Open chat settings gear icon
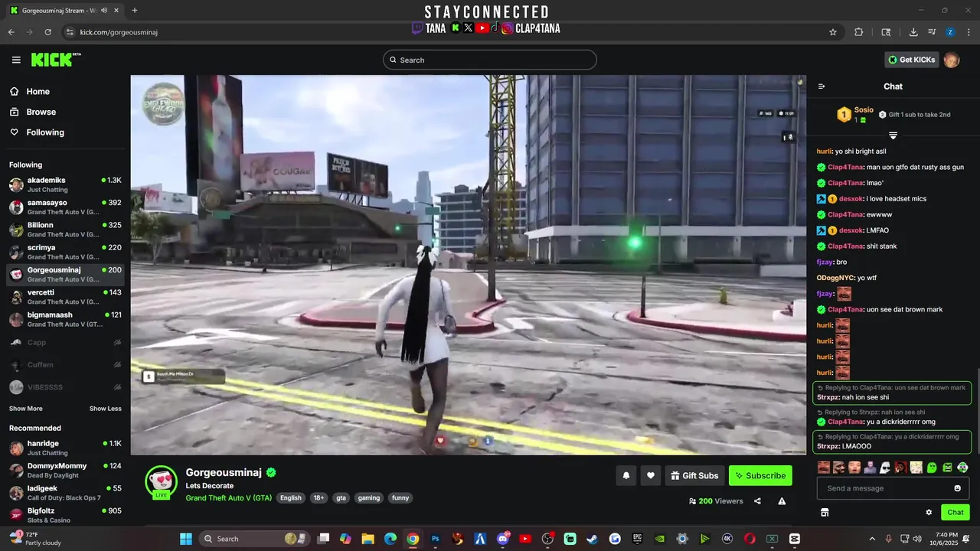Viewport: 980px width, 551px height. (x=929, y=512)
